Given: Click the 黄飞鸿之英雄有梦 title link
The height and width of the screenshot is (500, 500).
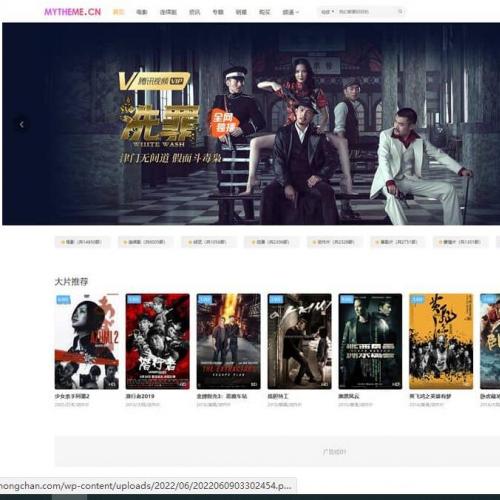Looking at the screenshot, I should tap(430, 396).
